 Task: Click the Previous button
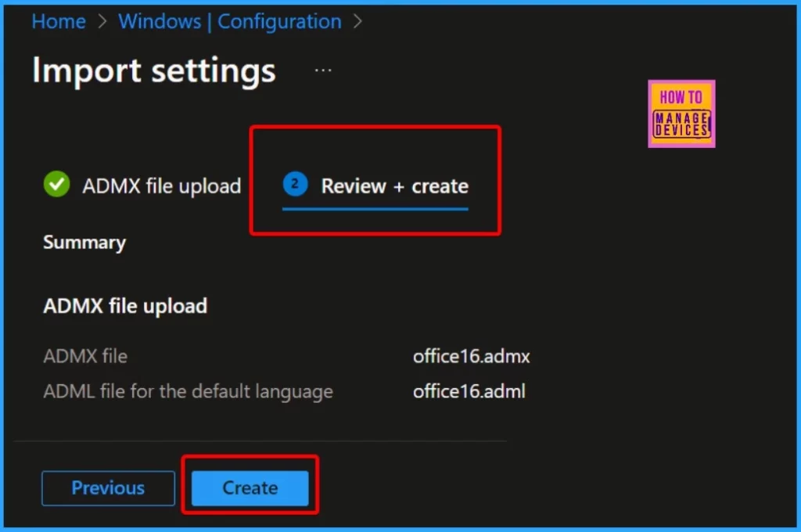click(108, 488)
